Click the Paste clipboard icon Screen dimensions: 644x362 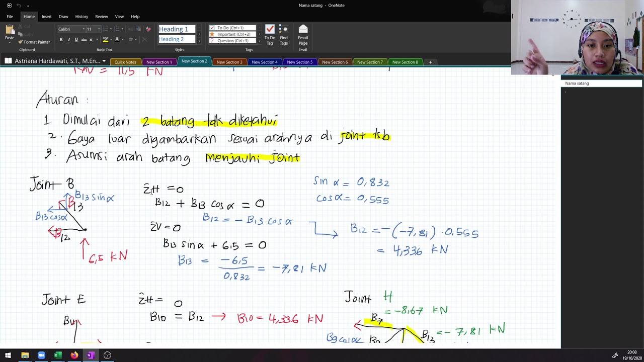pos(9,30)
